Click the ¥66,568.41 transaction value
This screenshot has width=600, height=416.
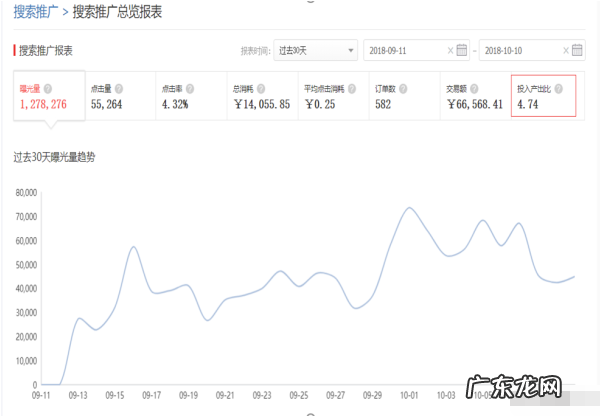[474, 104]
